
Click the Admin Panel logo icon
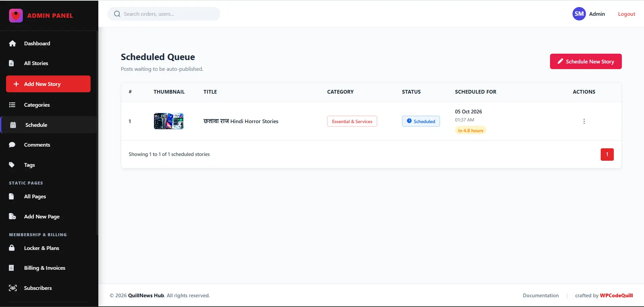(16, 15)
